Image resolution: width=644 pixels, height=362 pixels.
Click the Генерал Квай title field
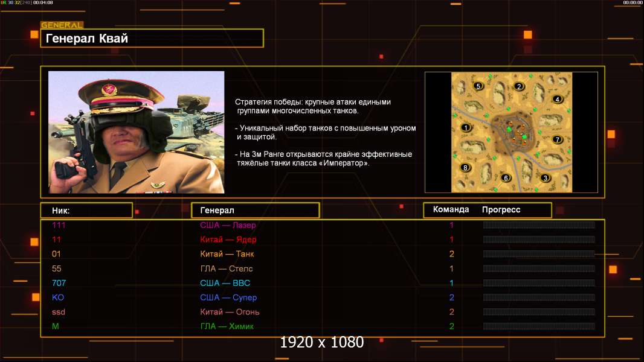point(152,38)
